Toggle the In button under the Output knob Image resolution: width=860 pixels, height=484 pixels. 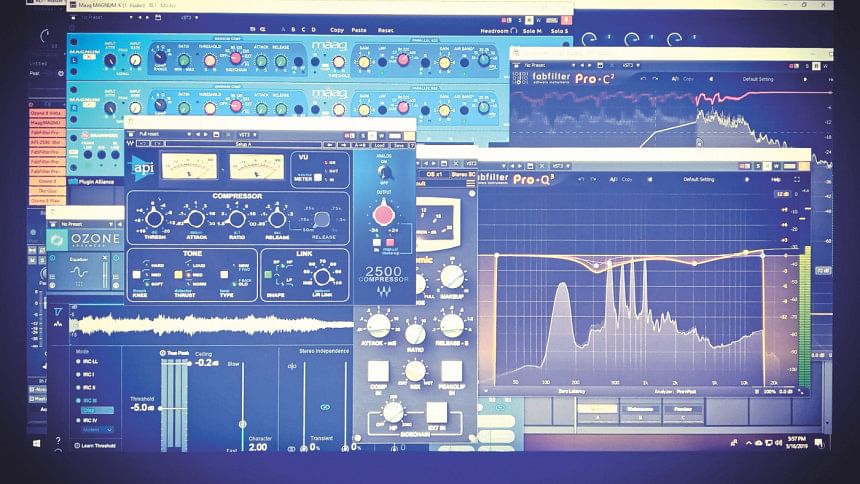pos(377,242)
